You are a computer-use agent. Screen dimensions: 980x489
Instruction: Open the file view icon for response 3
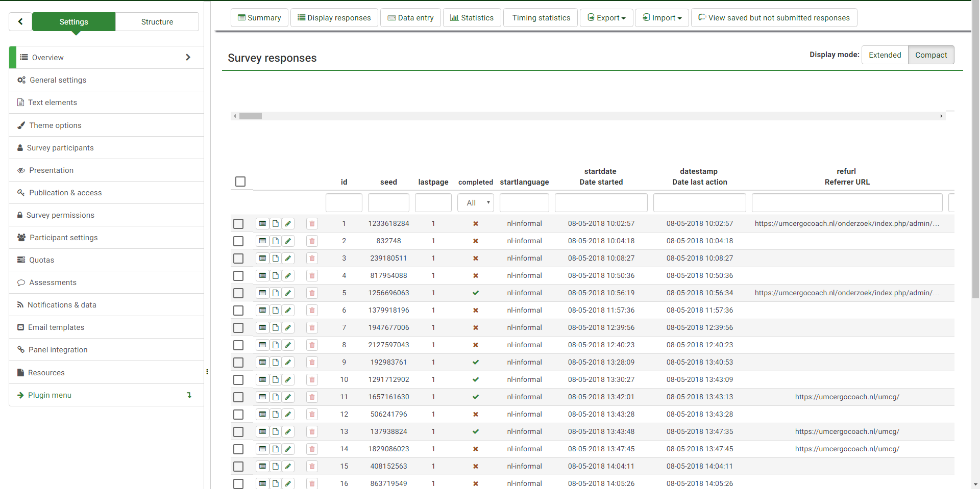[276, 258]
